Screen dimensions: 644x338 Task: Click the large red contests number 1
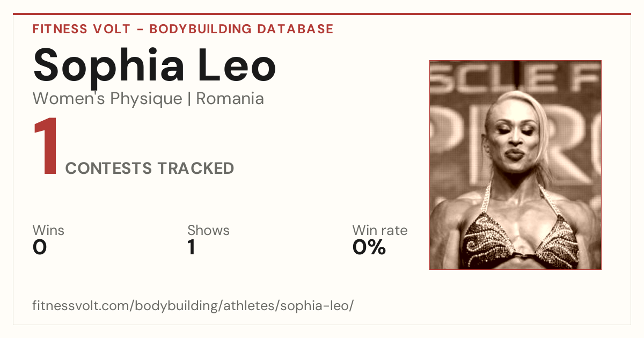coord(46,148)
